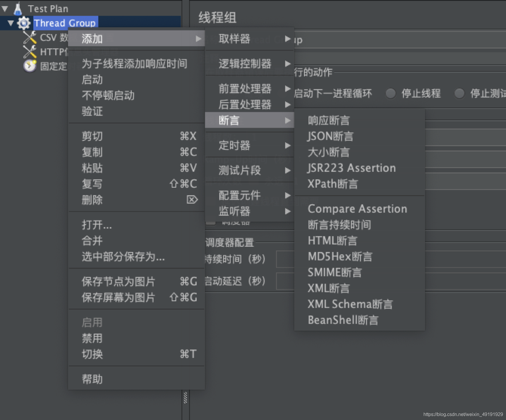Select 剪切 from context menu
The image size is (506, 420).
coord(136,136)
